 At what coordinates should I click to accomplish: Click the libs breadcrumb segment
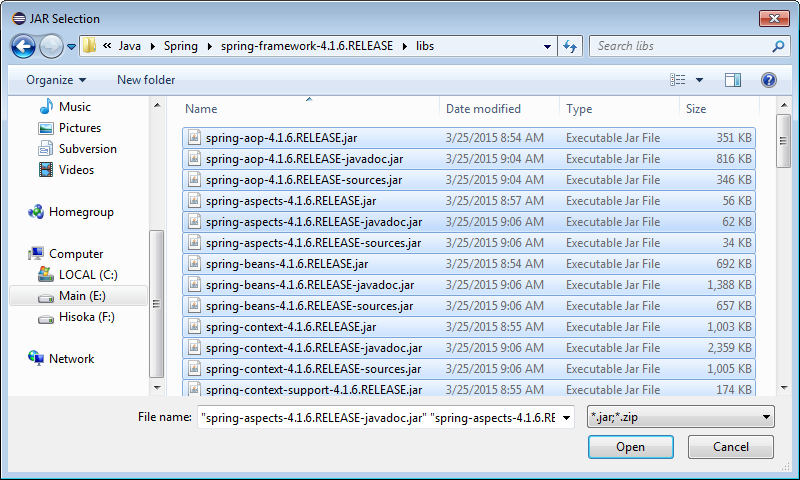click(424, 46)
